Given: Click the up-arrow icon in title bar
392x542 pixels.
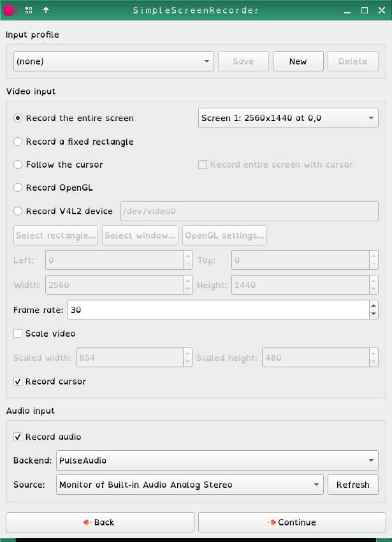Looking at the screenshot, I should click(46, 10).
